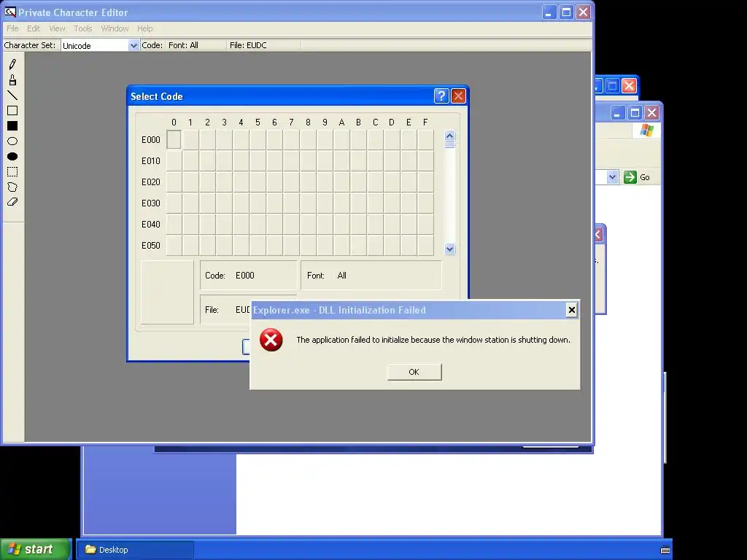
Task: Click the E030 row label
Action: (150, 203)
